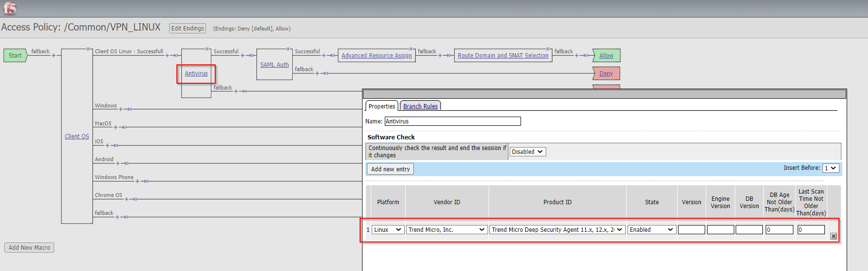Viewport: 868px width, 271px height.
Task: Click the Add New Macro button
Action: click(x=30, y=247)
